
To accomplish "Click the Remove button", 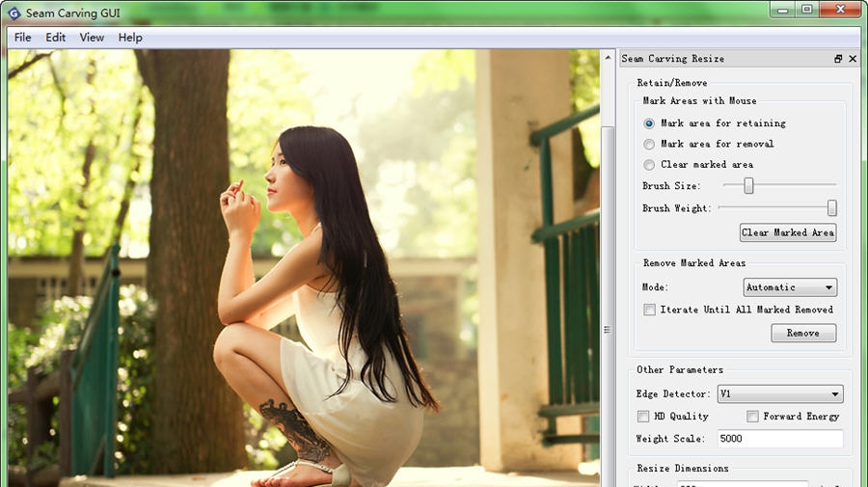I will pos(803,333).
